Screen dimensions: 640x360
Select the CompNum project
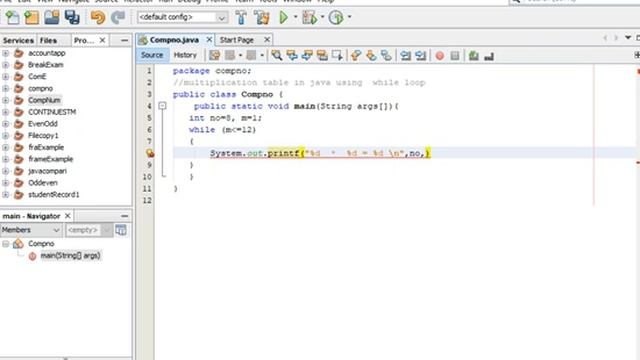coord(44,100)
